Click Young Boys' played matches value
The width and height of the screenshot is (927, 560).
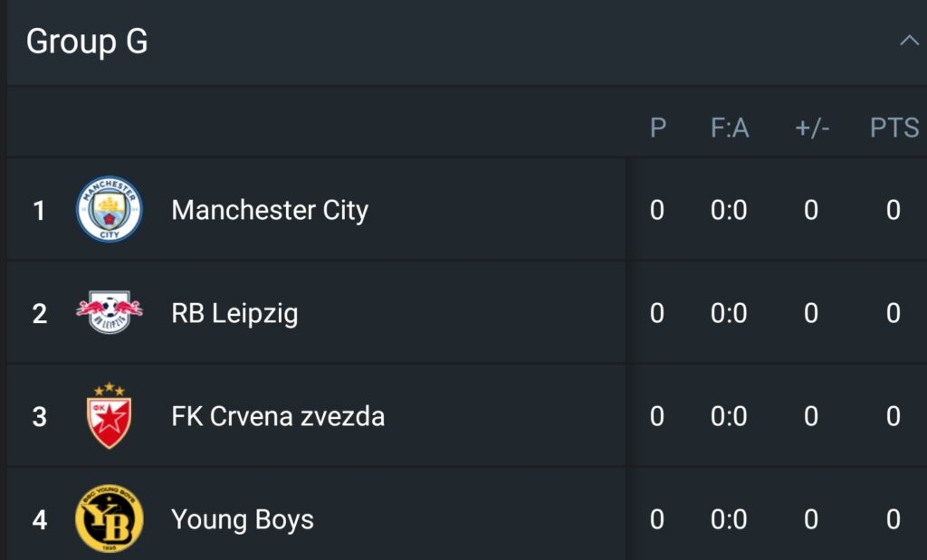coord(657,520)
